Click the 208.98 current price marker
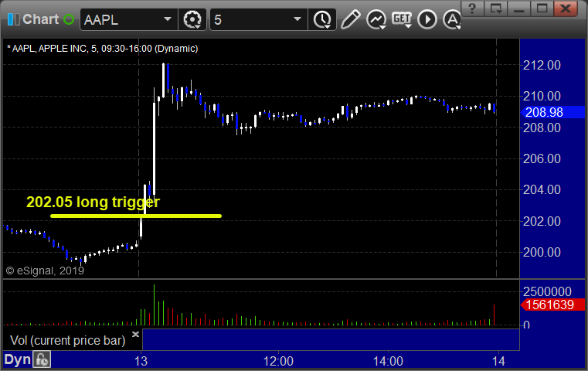Viewport: 588px width, 371px height. pos(552,112)
